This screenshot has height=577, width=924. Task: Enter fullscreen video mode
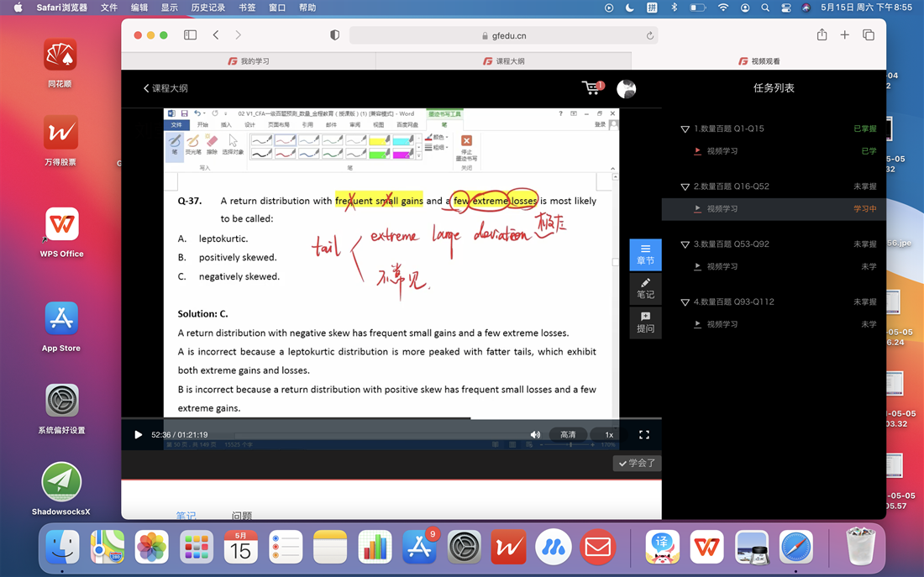pyautogui.click(x=644, y=434)
